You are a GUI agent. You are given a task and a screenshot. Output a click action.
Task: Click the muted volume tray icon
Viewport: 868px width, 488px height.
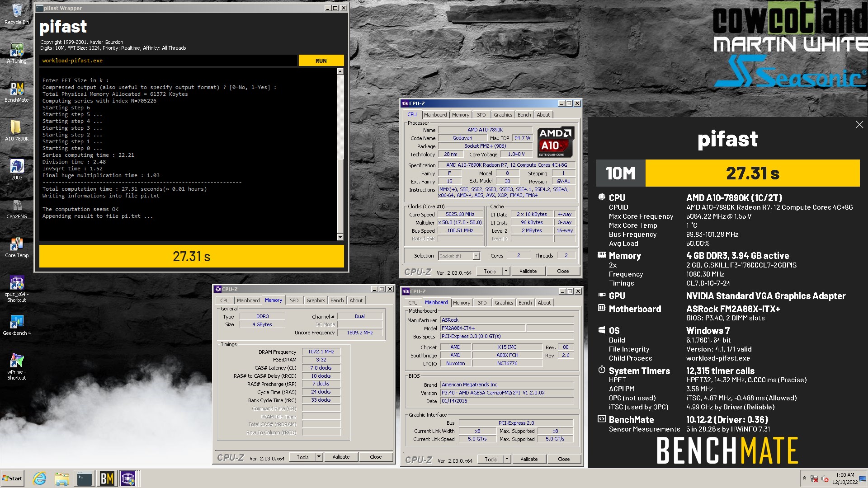[x=825, y=479]
